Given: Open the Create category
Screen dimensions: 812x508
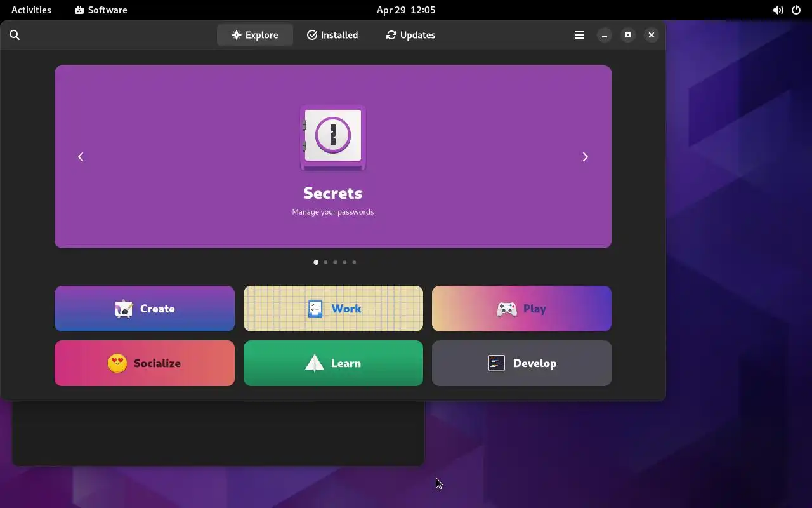Looking at the screenshot, I should pyautogui.click(x=145, y=309).
